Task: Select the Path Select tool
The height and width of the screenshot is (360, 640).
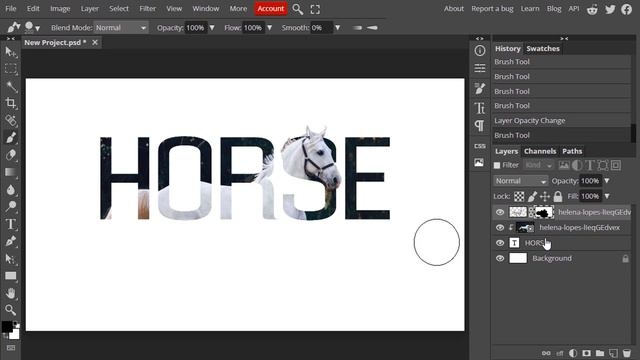Action: point(11,259)
